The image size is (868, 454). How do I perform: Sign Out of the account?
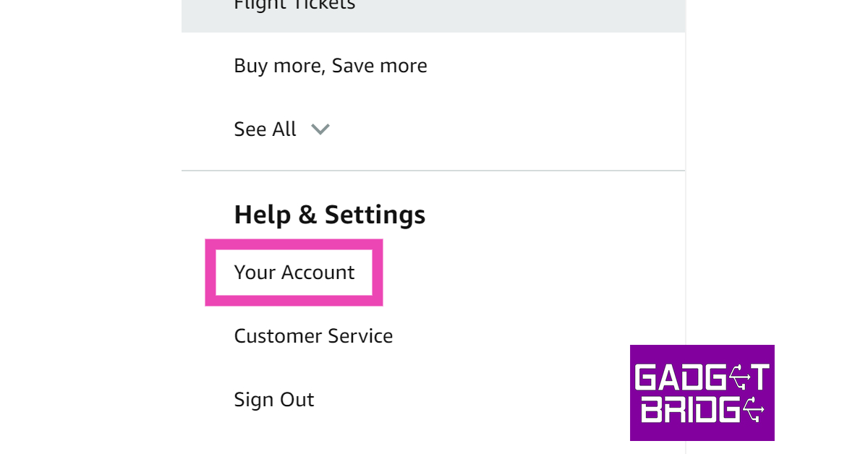[x=273, y=400]
